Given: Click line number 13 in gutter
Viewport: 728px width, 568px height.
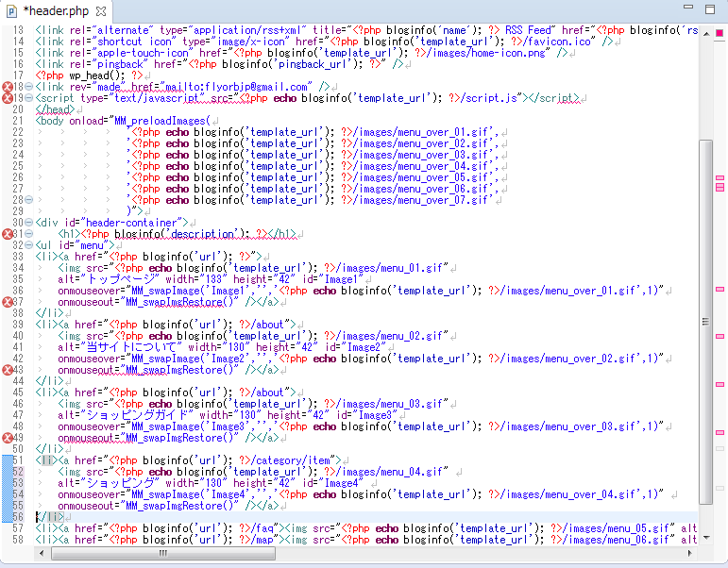Looking at the screenshot, I should (18, 30).
